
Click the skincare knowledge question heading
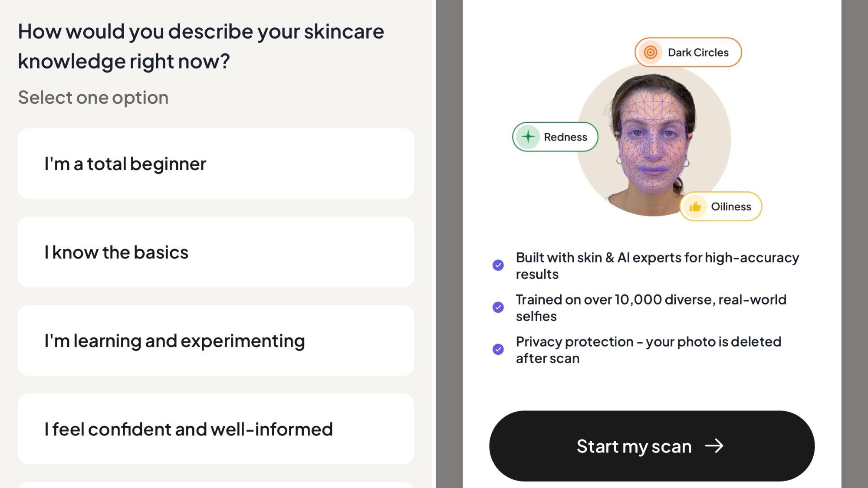pyautogui.click(x=201, y=46)
